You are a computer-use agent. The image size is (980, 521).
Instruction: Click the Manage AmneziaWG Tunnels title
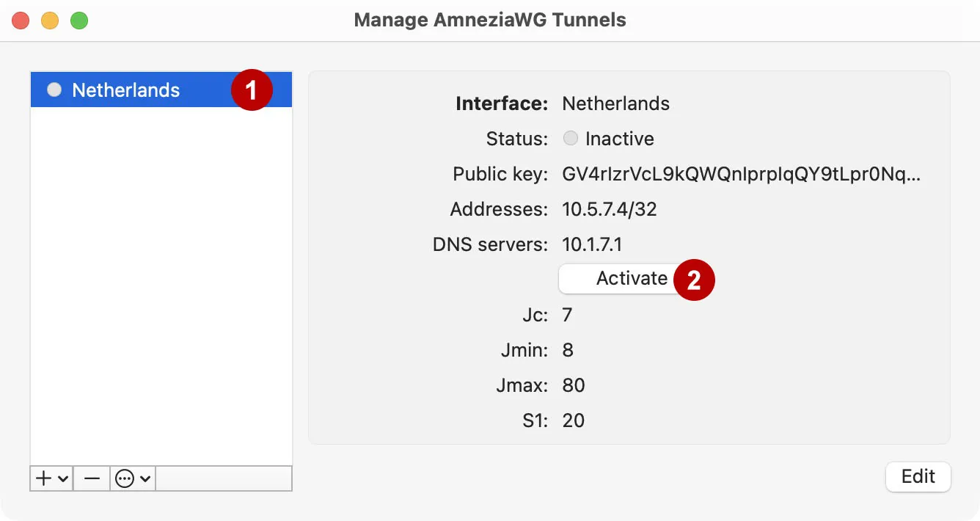click(x=490, y=20)
